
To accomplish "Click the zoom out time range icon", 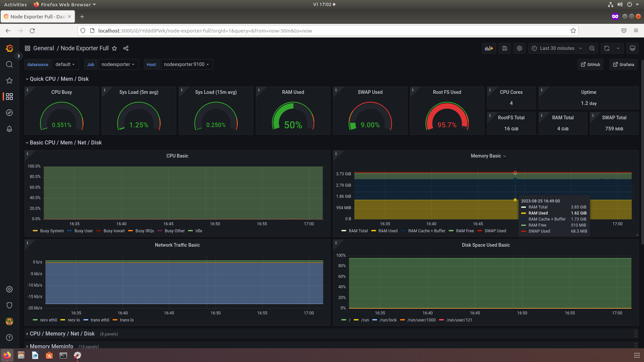I will [592, 48].
